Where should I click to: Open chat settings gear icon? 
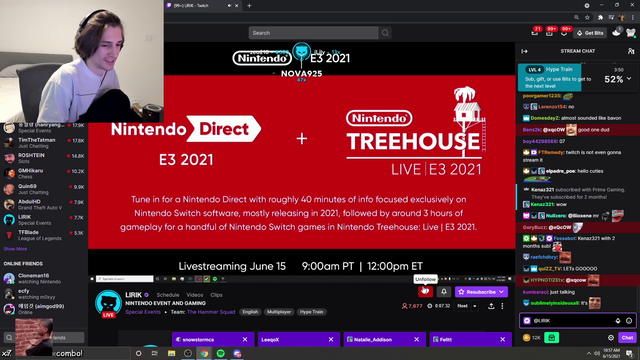[x=611, y=338]
